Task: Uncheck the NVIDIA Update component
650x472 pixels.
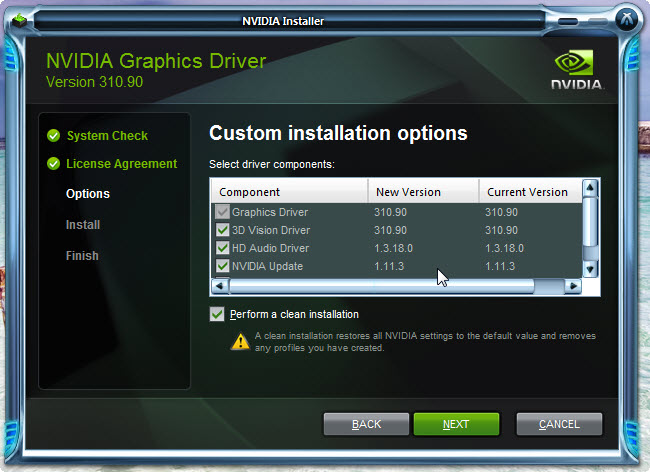Action: click(222, 266)
